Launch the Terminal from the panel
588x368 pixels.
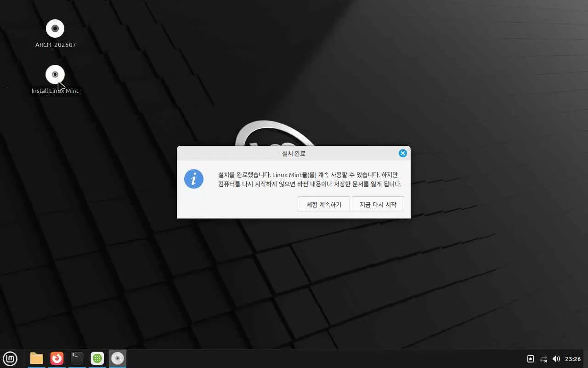77,359
